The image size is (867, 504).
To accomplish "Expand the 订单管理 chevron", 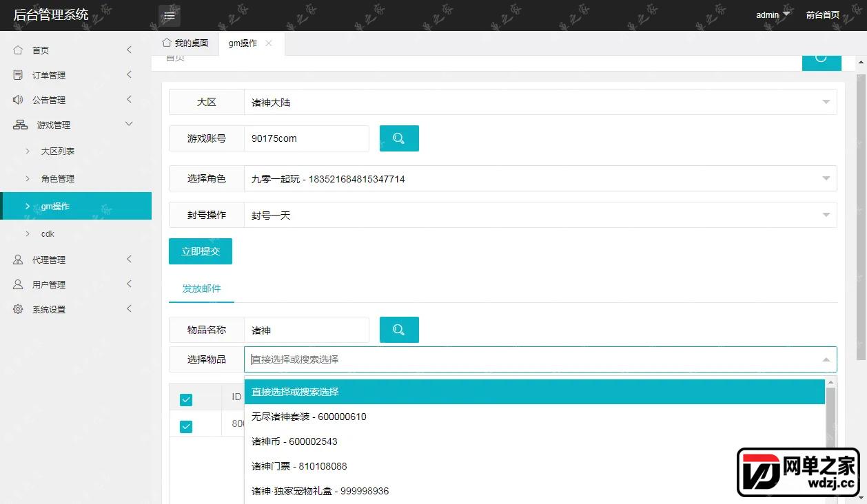I will pos(130,74).
